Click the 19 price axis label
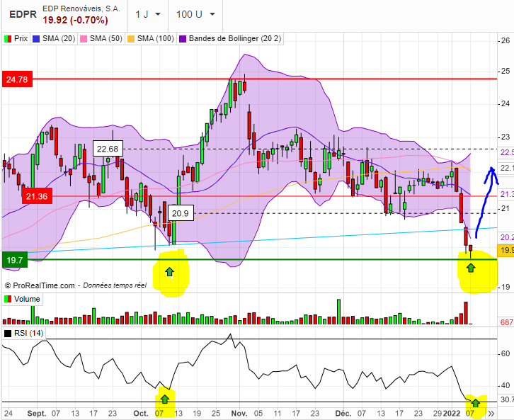 pos(506,287)
